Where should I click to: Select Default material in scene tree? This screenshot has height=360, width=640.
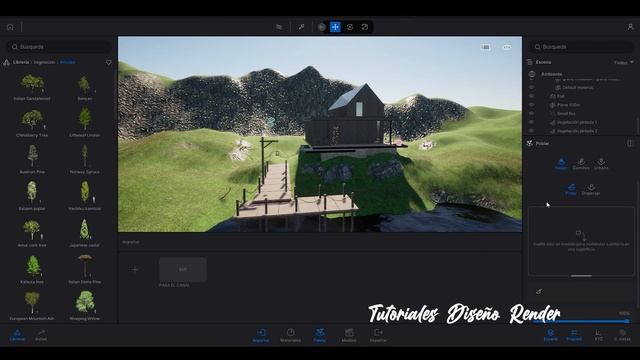click(578, 87)
